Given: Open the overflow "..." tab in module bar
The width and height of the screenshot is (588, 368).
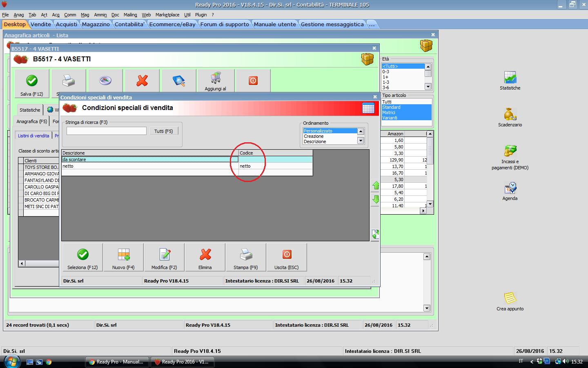Looking at the screenshot, I should pyautogui.click(x=372, y=24).
